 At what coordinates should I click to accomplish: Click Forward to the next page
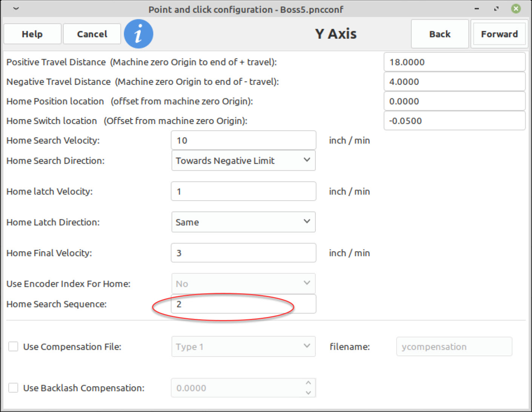(499, 34)
